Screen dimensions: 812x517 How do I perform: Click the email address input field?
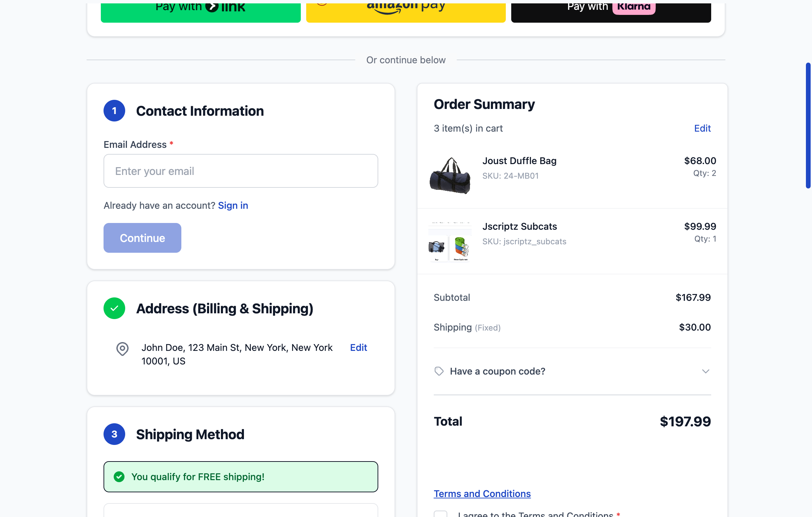coord(241,171)
